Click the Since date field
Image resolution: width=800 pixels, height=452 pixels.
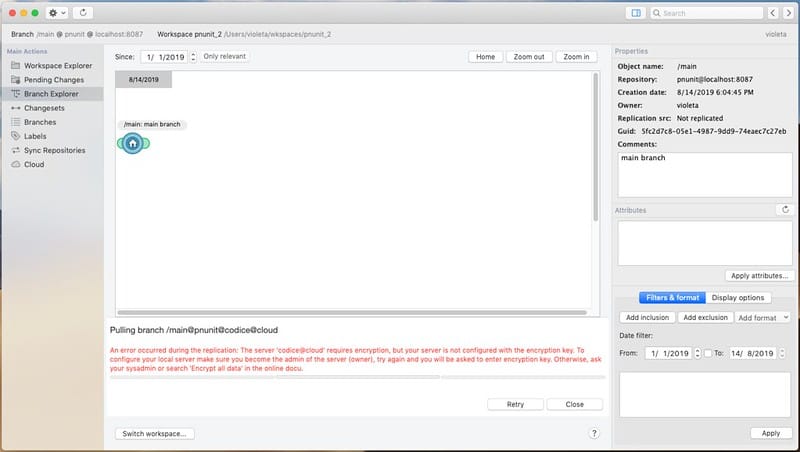coord(165,57)
